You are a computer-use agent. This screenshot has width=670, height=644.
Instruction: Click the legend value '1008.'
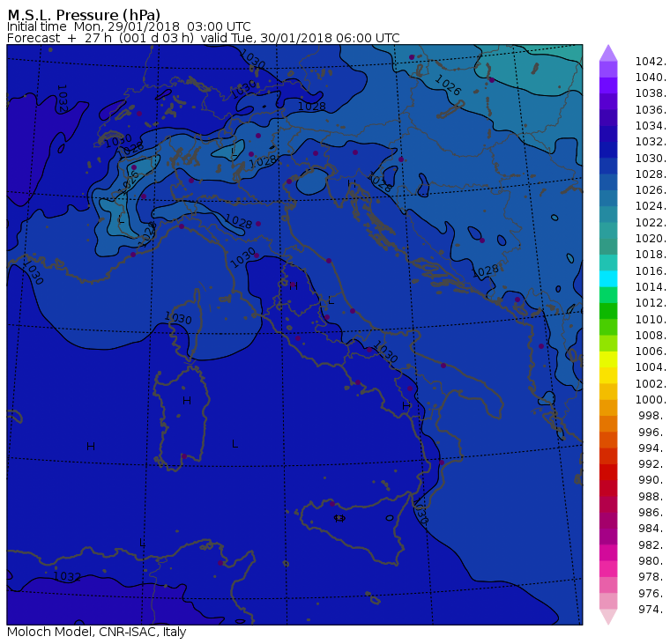click(x=651, y=336)
